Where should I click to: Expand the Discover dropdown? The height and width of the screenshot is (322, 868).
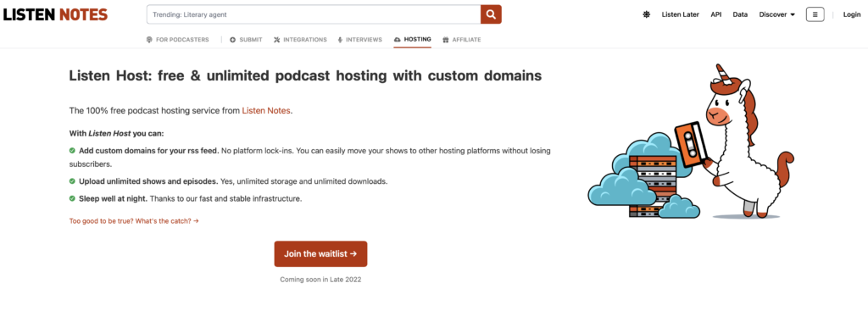(776, 14)
